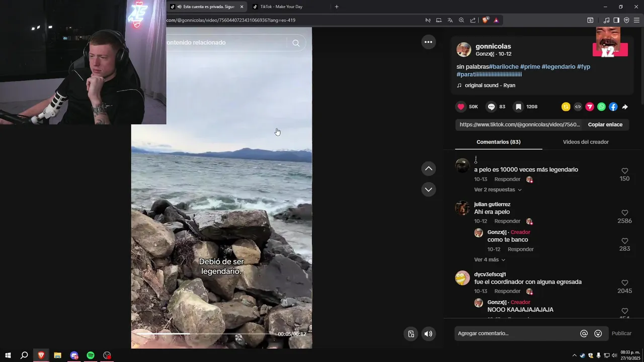644x362 pixels.
Task: Repost the video with the yellow icon
Action: point(566,107)
